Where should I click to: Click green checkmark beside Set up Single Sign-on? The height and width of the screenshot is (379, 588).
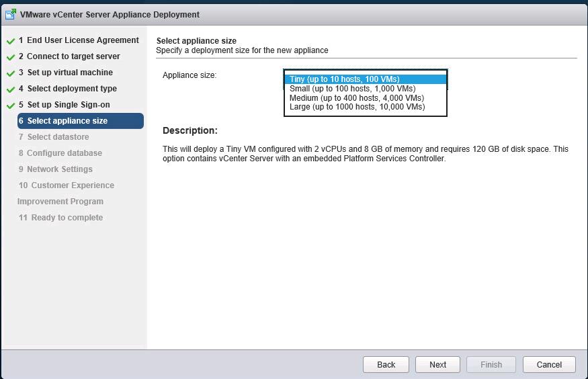coord(11,106)
